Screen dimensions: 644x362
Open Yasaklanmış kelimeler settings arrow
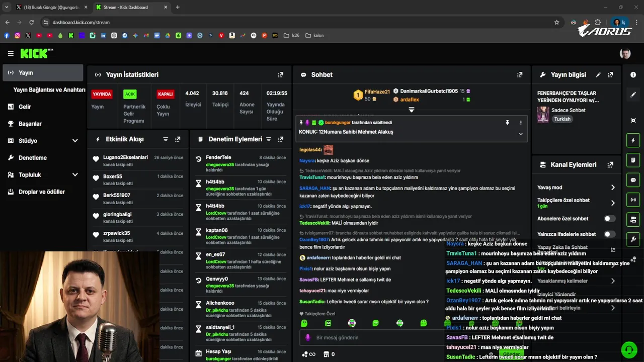[x=613, y=281]
